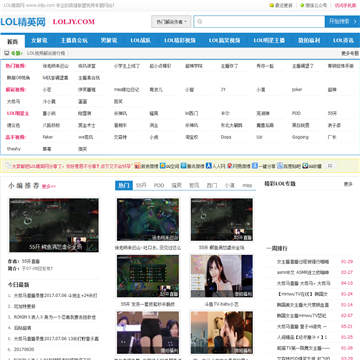Screen dimensions: 360x360
Task: Click 更多 beside 精彩LOL专题
Action: click(x=348, y=184)
